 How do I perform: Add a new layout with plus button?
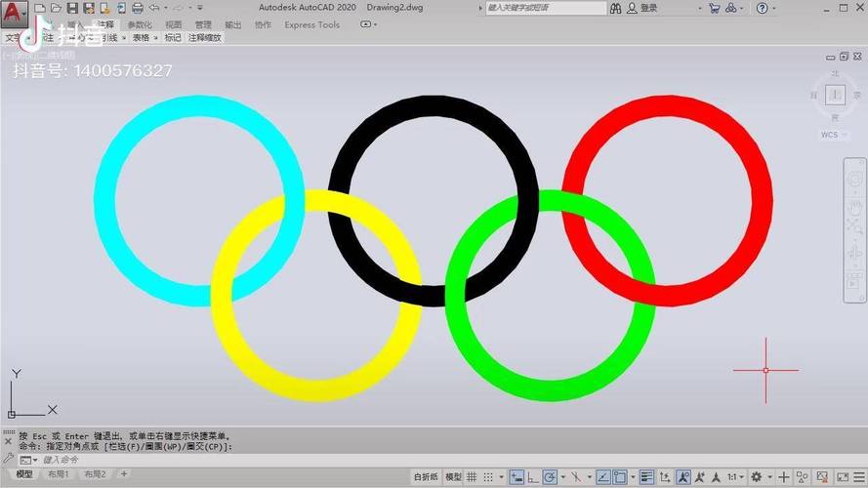point(124,474)
